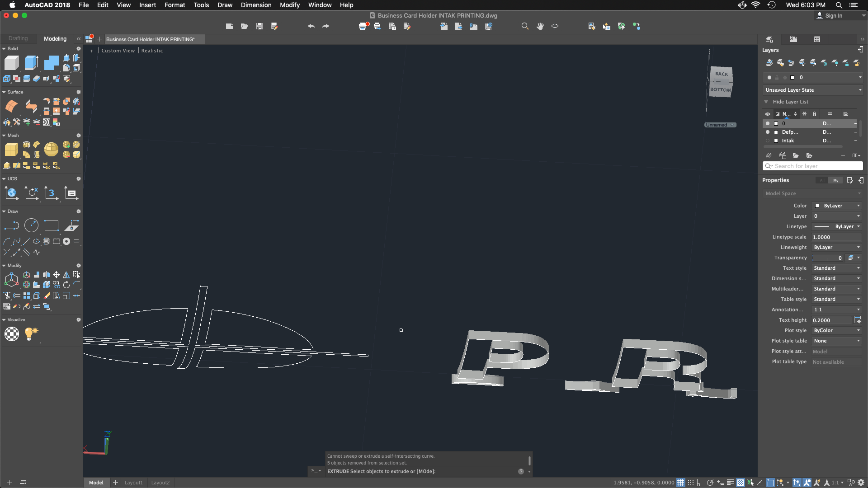This screenshot has width=868, height=488.
Task: Toggle grid display in status bar
Action: click(x=680, y=483)
